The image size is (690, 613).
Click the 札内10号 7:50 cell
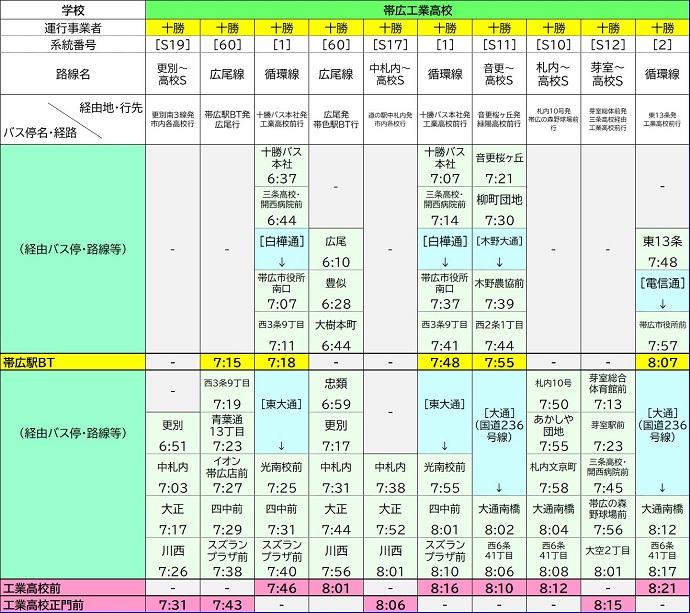554,392
